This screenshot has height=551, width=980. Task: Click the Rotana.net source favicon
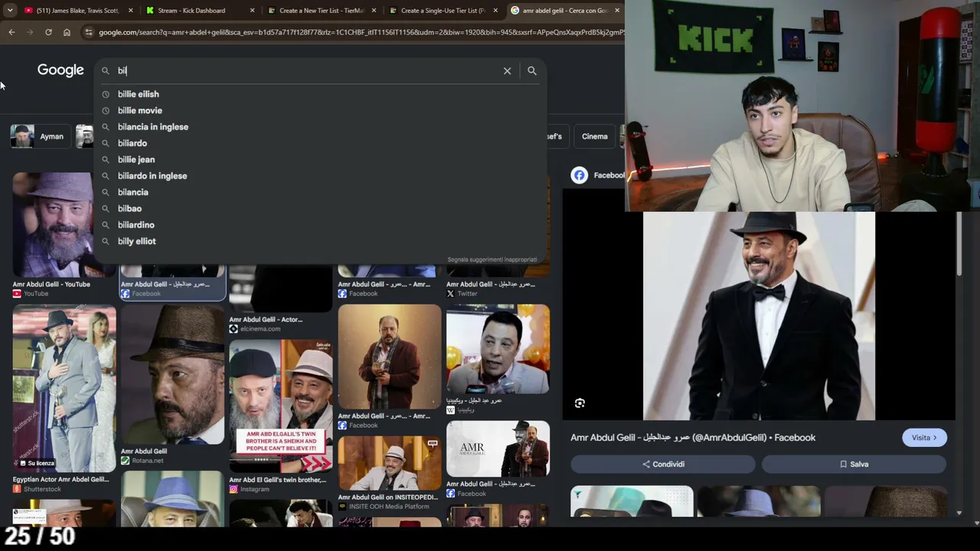(125, 461)
